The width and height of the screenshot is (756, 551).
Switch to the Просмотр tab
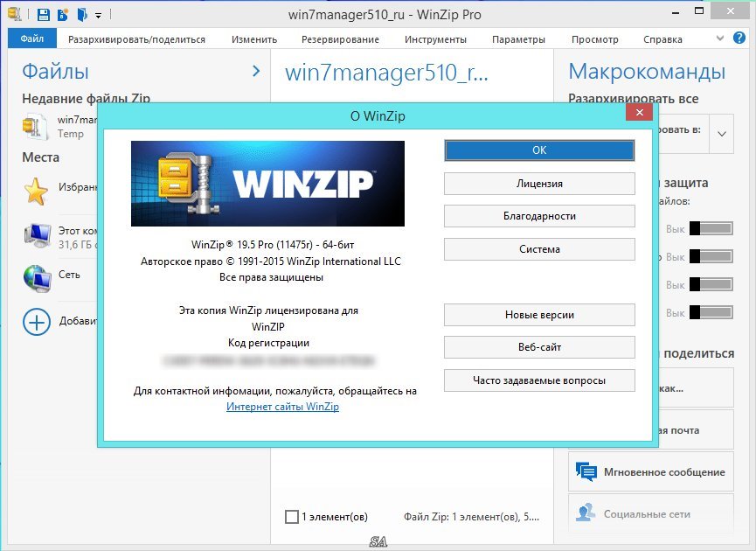(594, 39)
